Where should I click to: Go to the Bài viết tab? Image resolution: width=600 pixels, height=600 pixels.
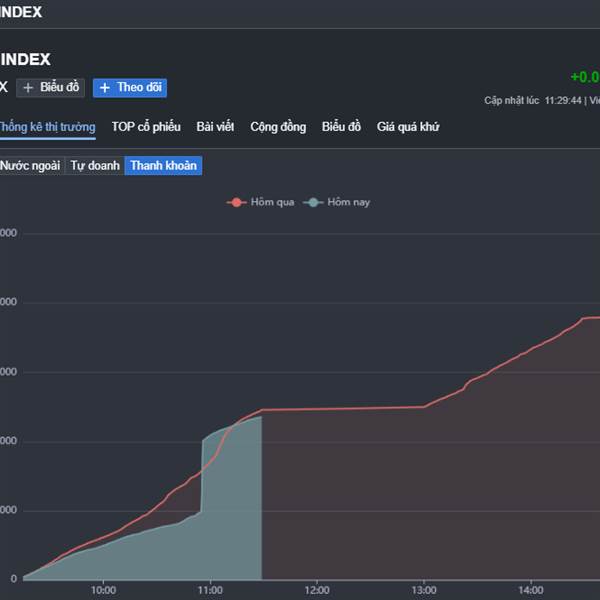215,127
